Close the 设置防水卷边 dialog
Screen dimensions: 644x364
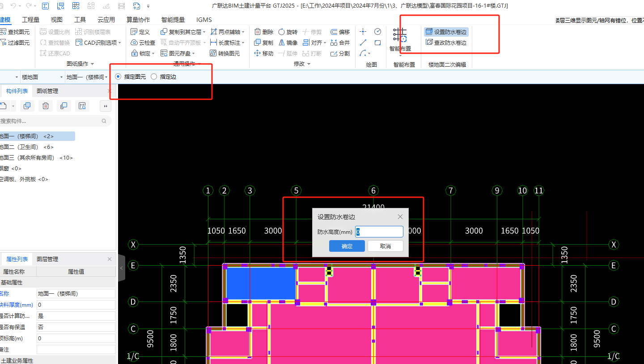point(400,216)
